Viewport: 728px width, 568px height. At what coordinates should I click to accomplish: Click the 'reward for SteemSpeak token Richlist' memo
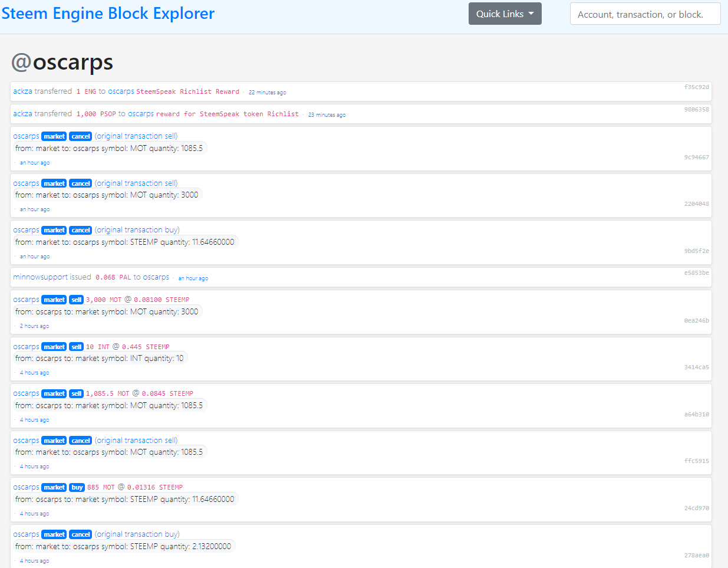tap(228, 114)
